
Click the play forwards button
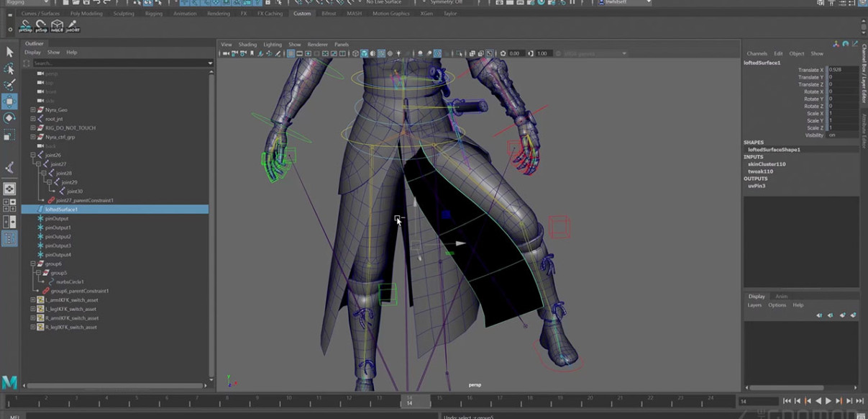coord(828,401)
